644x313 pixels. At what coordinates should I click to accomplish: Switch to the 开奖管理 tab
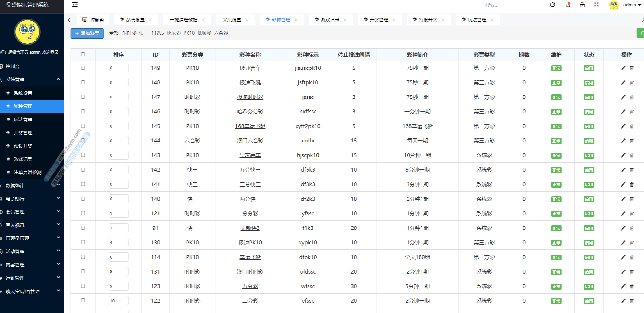(x=379, y=20)
